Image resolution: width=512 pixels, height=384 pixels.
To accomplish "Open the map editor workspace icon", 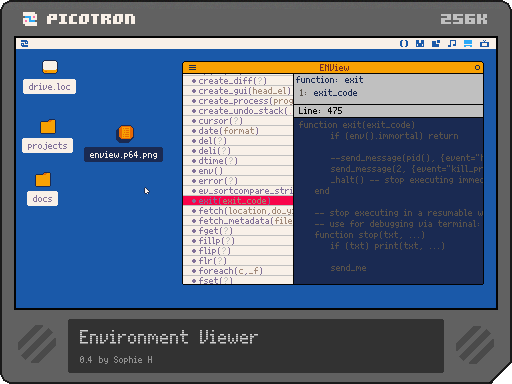I will [436, 44].
